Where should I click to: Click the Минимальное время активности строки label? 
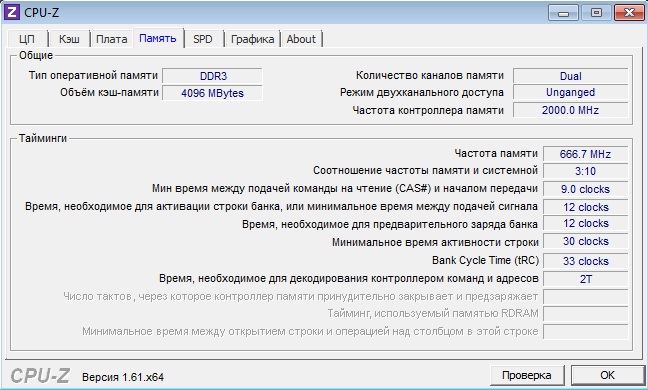point(435,242)
